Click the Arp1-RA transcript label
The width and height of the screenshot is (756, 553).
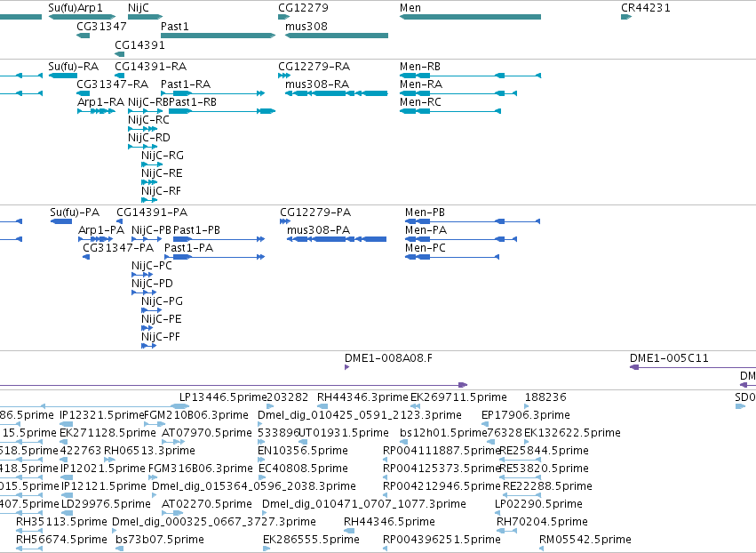pyautogui.click(x=100, y=102)
